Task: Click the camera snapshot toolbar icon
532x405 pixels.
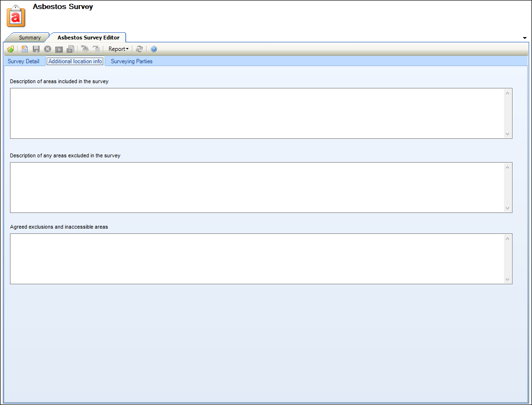Action: 59,49
